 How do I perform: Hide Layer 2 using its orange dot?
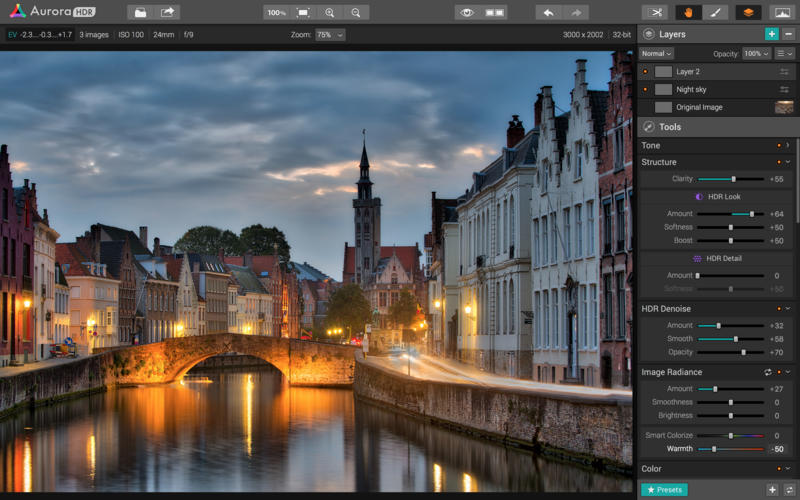coord(645,72)
